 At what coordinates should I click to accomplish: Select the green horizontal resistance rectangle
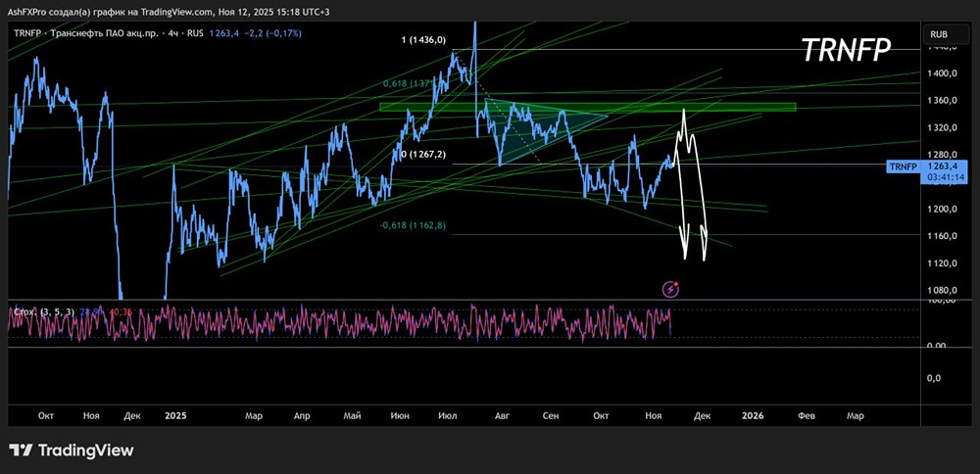(587, 107)
